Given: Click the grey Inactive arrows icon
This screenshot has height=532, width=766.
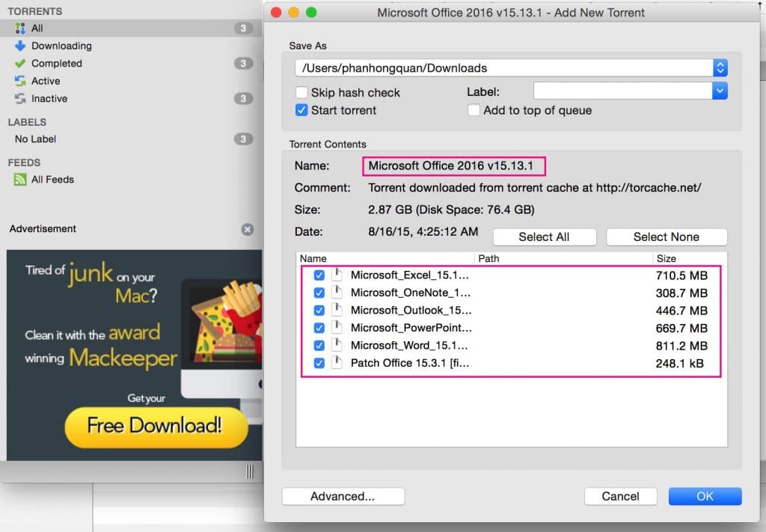Looking at the screenshot, I should pos(20,99).
